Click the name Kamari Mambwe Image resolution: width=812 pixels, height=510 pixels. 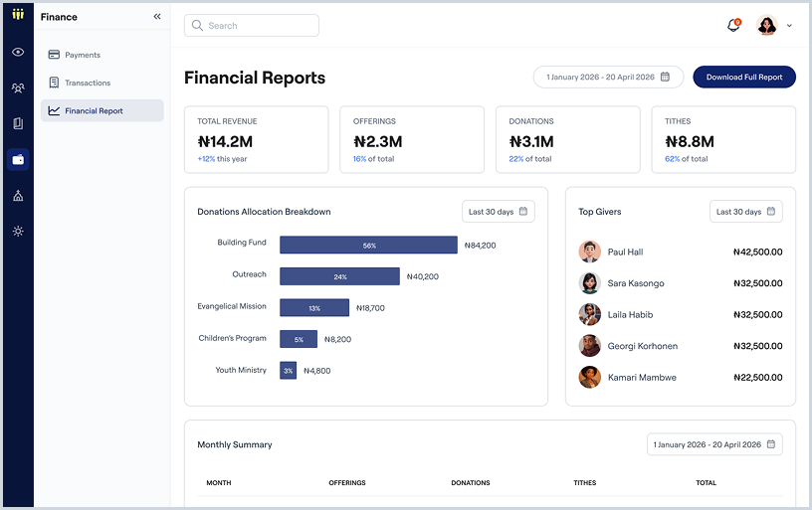coord(642,378)
